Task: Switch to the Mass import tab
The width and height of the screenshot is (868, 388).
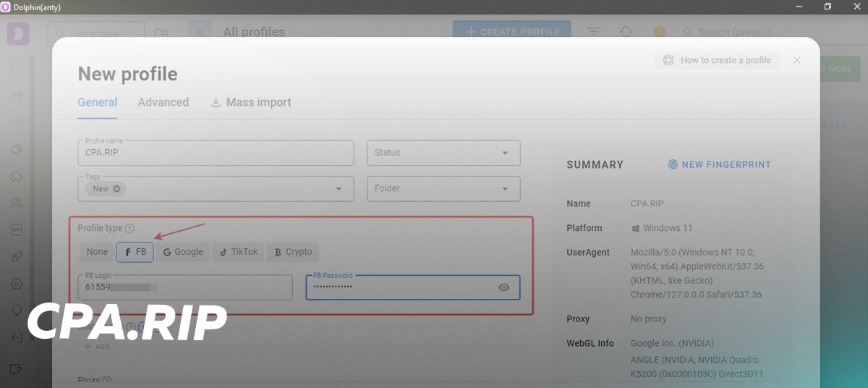Action: 251,102
